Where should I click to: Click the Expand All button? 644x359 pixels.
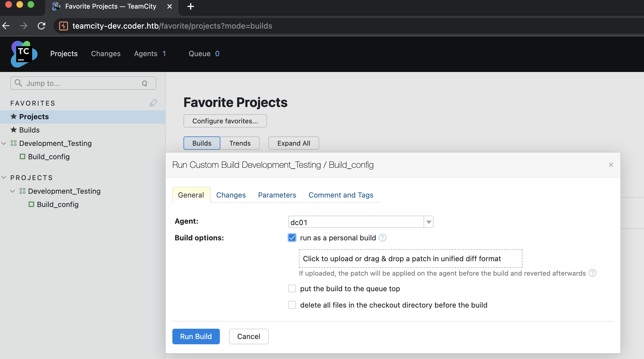(x=293, y=143)
